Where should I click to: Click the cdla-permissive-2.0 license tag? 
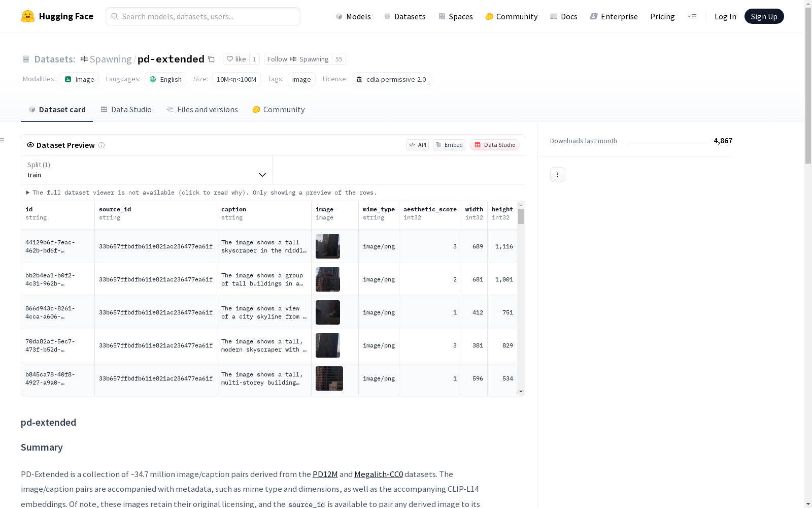391,79
